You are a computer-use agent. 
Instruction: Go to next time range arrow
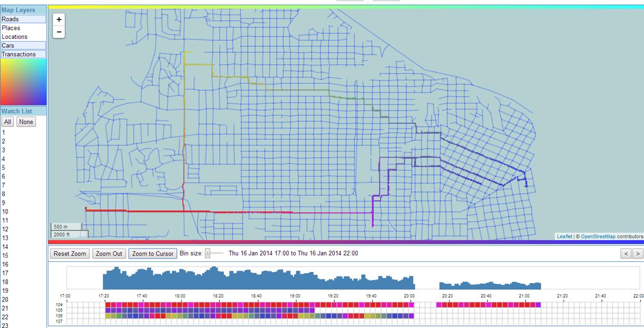point(638,254)
